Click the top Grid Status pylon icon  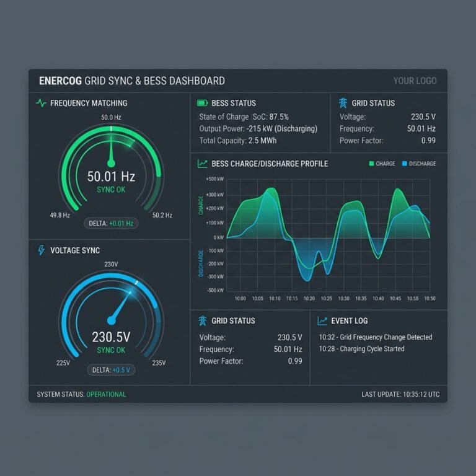tap(343, 103)
